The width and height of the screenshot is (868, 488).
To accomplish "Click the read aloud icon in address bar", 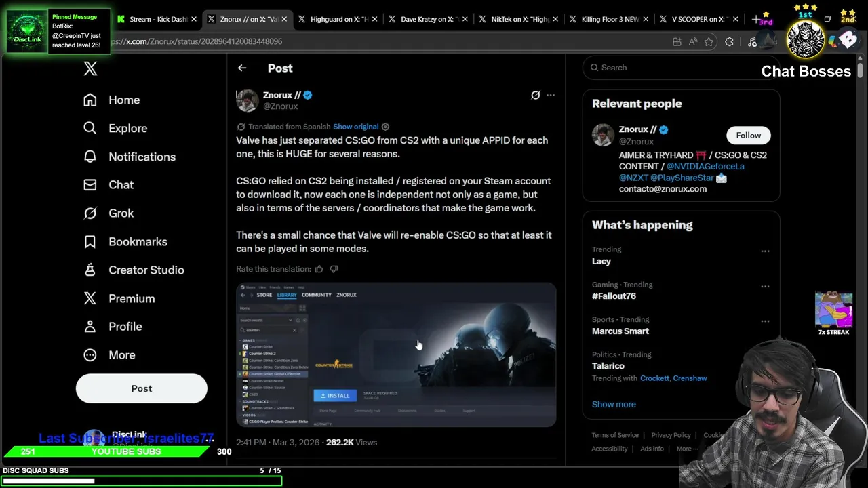I will point(692,41).
